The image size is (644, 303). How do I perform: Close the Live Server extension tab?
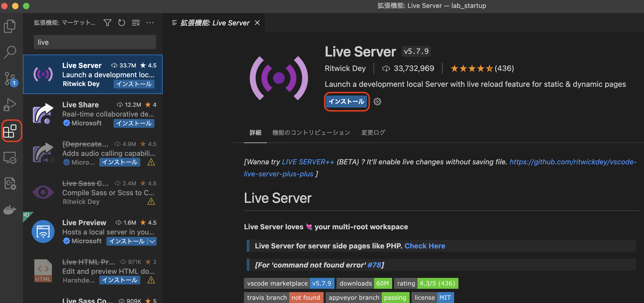tap(257, 23)
